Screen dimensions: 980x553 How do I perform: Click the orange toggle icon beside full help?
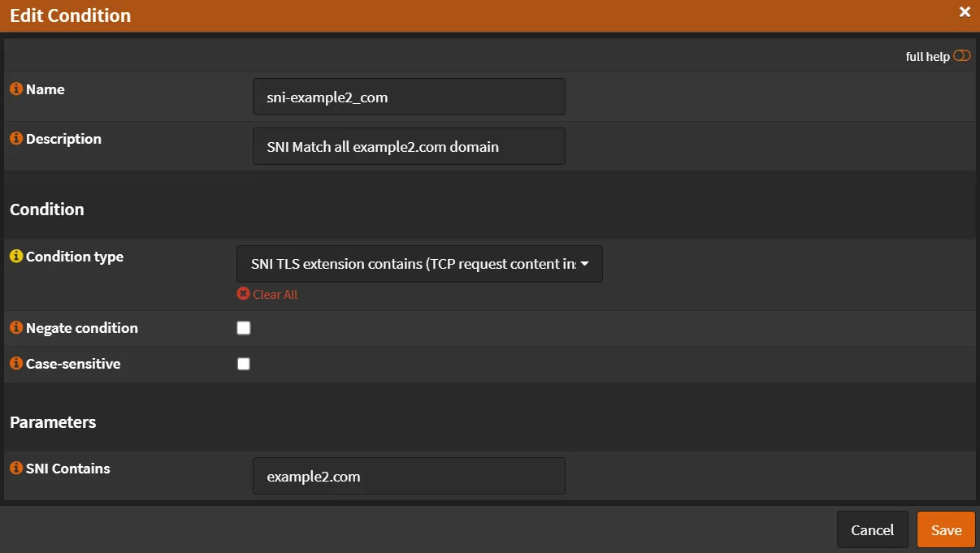(x=962, y=55)
